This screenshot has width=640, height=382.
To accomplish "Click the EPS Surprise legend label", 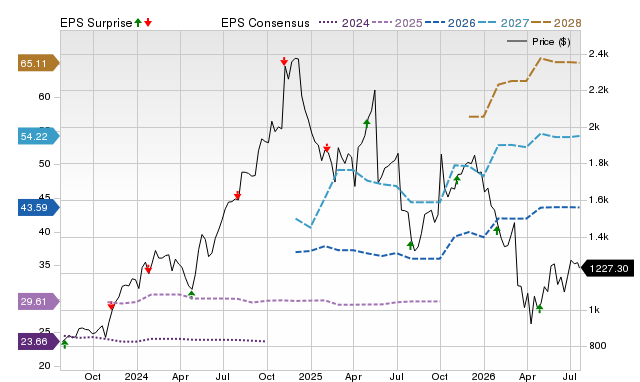I will [96, 23].
